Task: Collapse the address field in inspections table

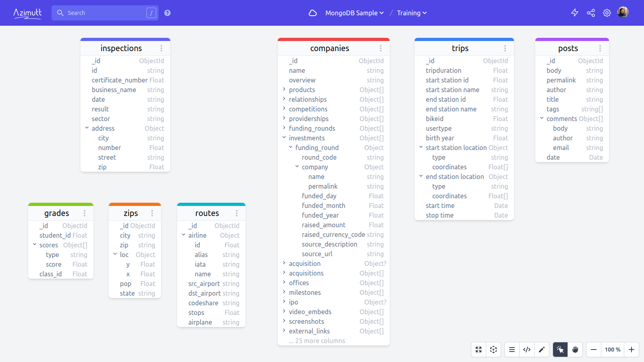Action: [x=87, y=128]
